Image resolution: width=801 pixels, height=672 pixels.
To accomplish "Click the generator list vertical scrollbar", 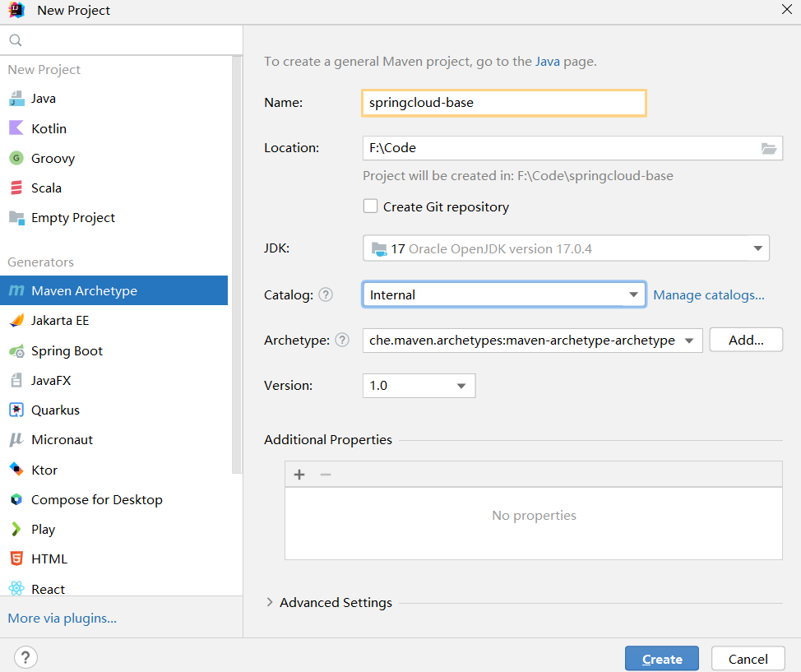I will pyautogui.click(x=236, y=266).
